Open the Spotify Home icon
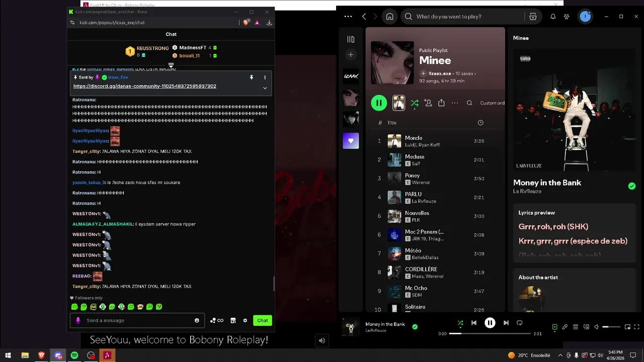Image resolution: width=644 pixels, height=362 pixels. tap(389, 17)
